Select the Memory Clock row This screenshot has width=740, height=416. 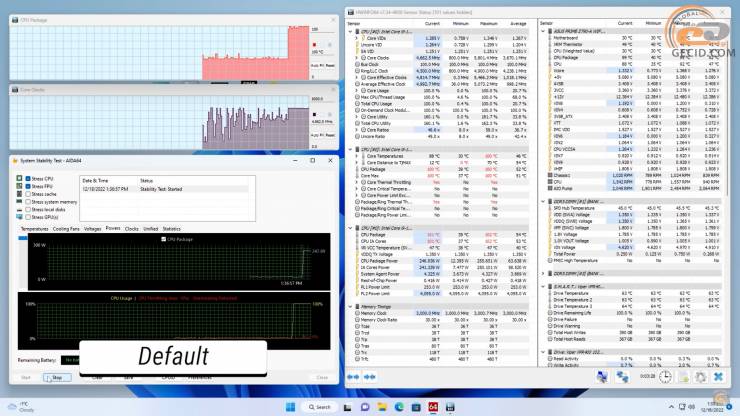(442, 313)
